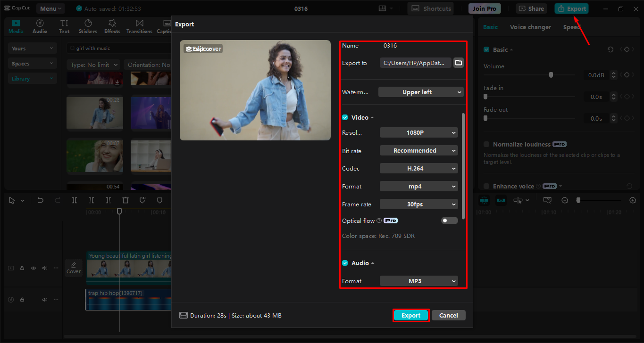This screenshot has height=343, width=644.
Task: Click the Redo icon
Action: pyautogui.click(x=57, y=200)
